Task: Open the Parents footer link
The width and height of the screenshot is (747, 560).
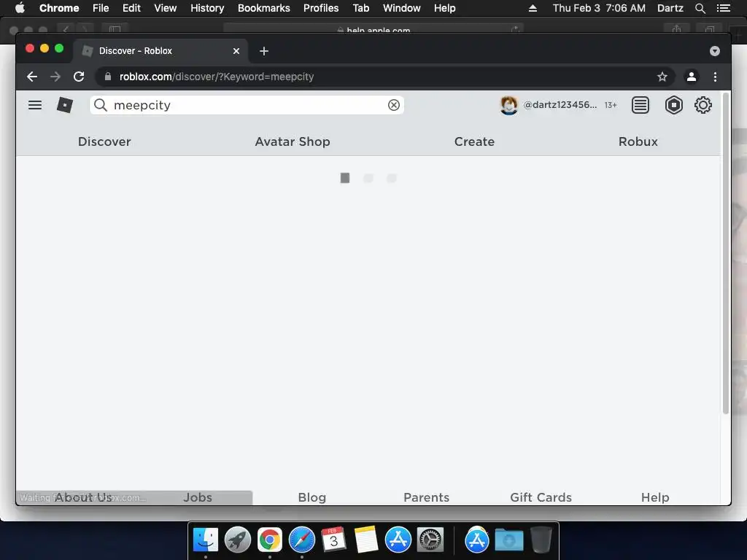Action: coord(426,497)
